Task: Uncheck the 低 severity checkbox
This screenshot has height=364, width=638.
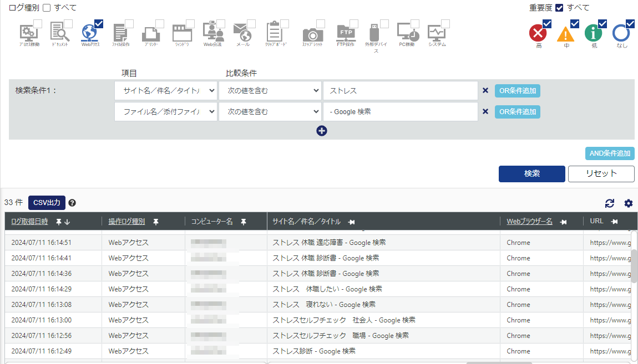Action: (x=602, y=24)
